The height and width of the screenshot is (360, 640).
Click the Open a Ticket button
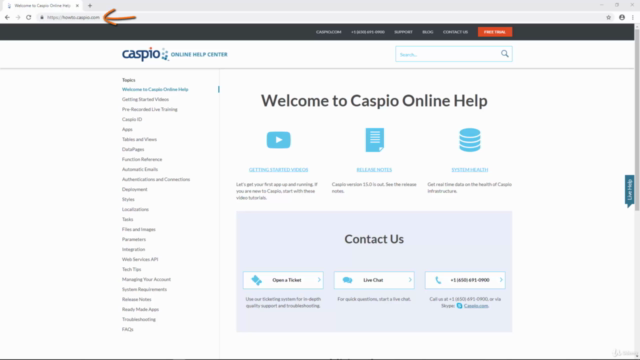pos(283,280)
